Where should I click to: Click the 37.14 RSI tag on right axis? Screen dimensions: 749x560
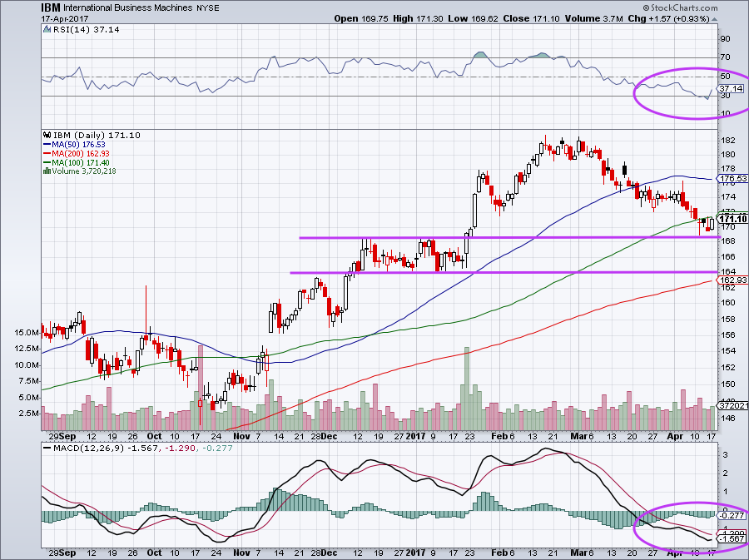click(x=732, y=89)
